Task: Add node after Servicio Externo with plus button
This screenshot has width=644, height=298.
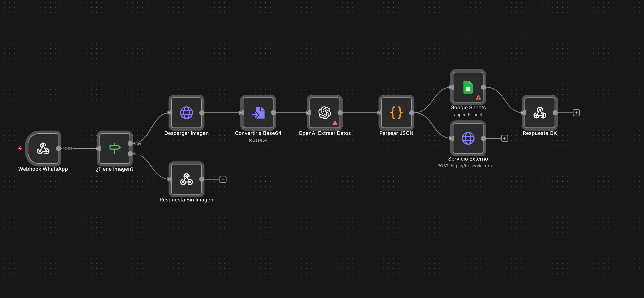Action: point(505,138)
